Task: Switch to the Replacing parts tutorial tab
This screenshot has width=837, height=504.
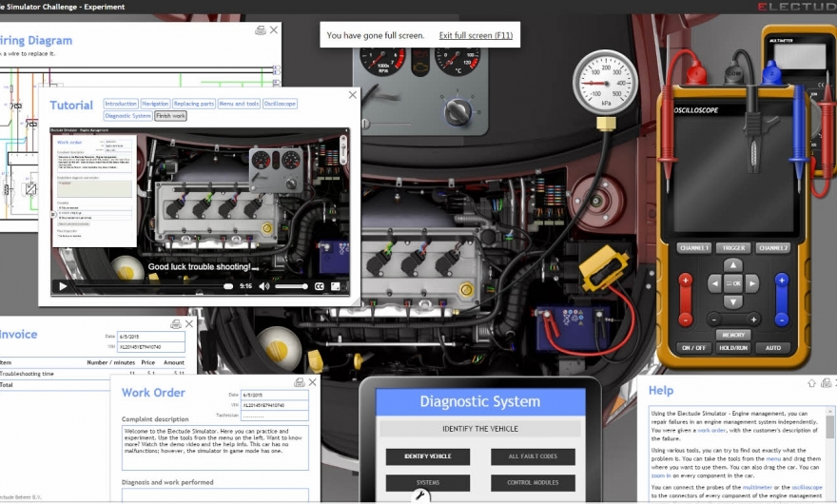Action: click(193, 104)
